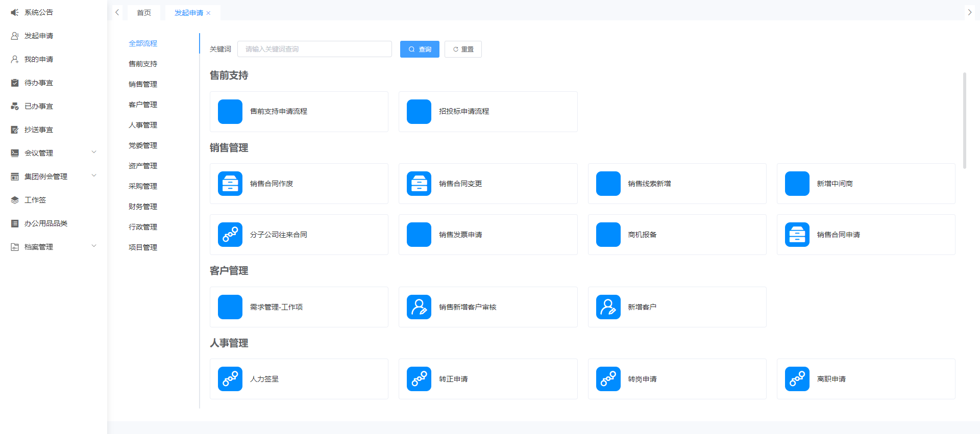980x434 pixels.
Task: Click the 销售新增客户审核 user icon
Action: (x=419, y=307)
